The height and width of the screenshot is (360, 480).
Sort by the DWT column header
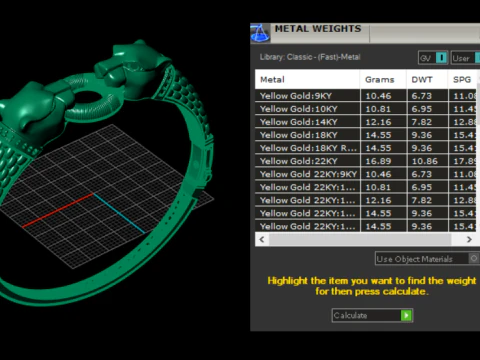(x=427, y=80)
